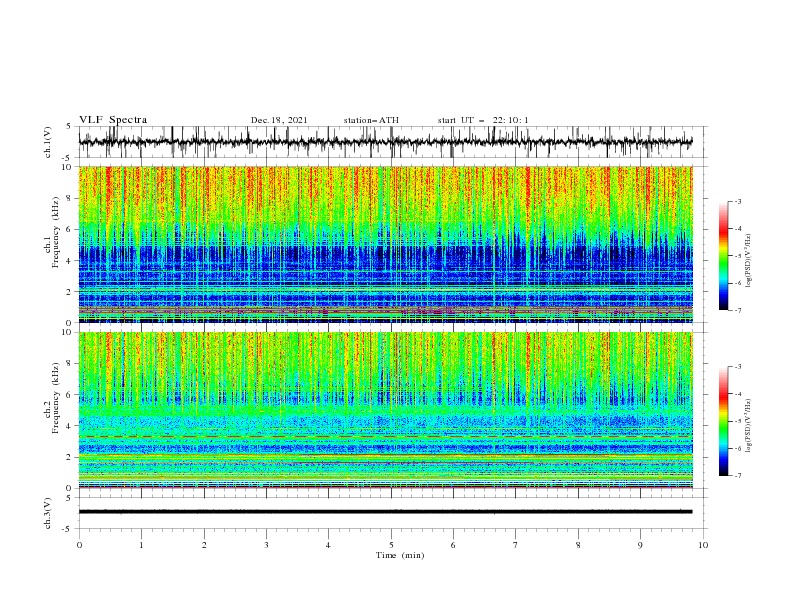Click the ch.1 spectrogram color scale bar
This screenshot has height=612, width=792.
coord(723,256)
